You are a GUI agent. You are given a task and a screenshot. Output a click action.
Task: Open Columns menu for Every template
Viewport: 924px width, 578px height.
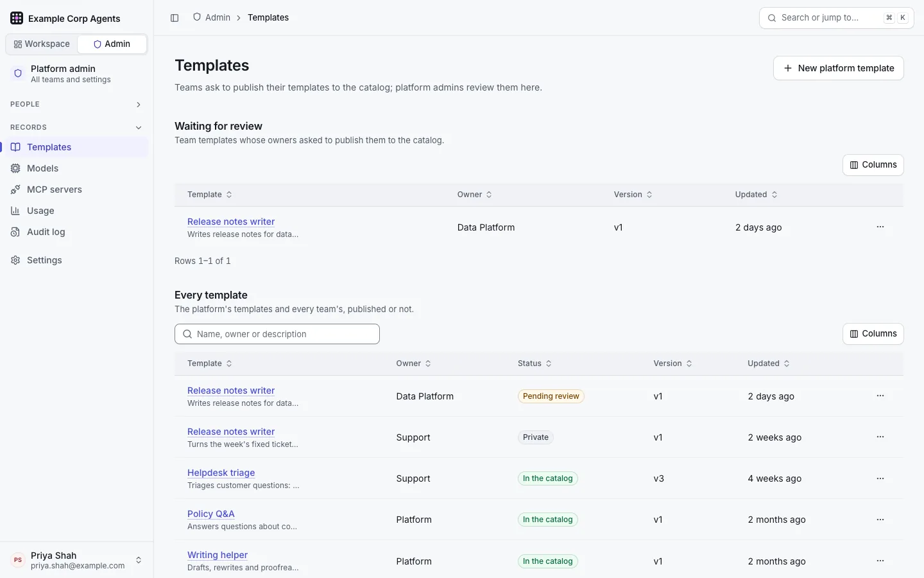coord(873,334)
